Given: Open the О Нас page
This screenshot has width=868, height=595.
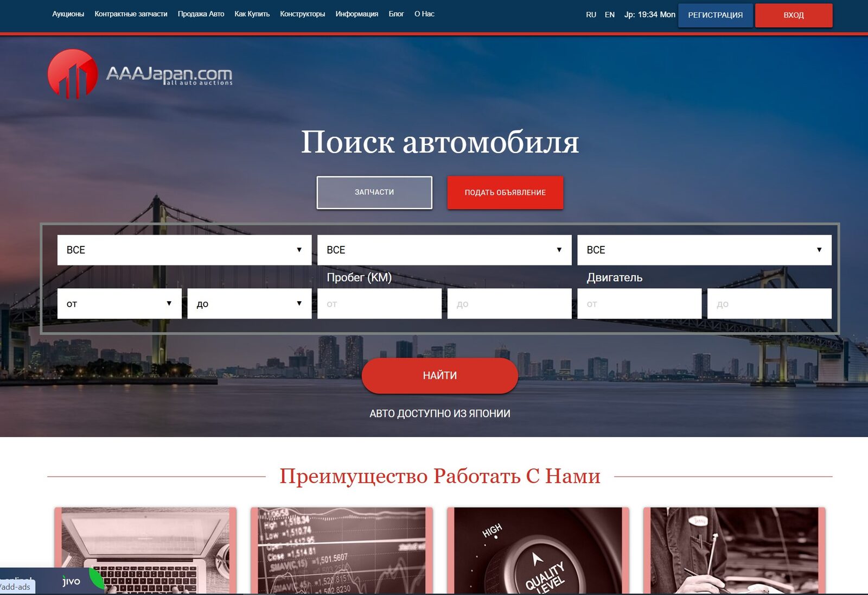Looking at the screenshot, I should (x=424, y=14).
